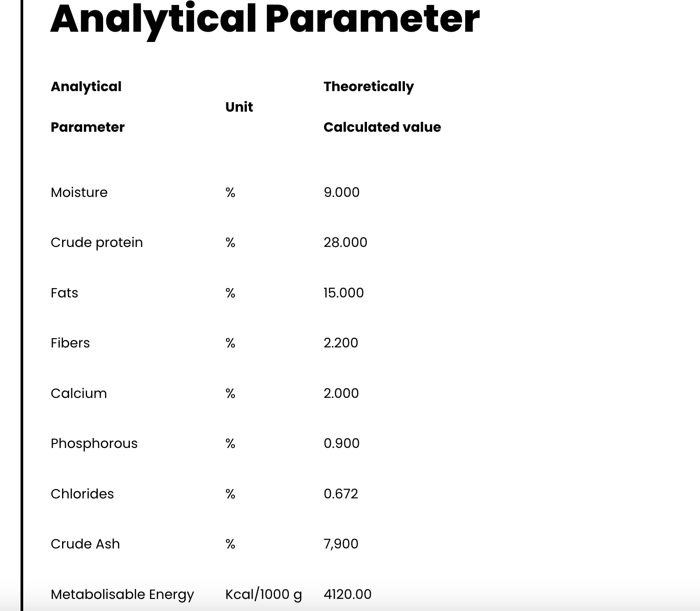Click the Fibers value 2.200
Image resolution: width=700 pixels, height=611 pixels.
[341, 343]
